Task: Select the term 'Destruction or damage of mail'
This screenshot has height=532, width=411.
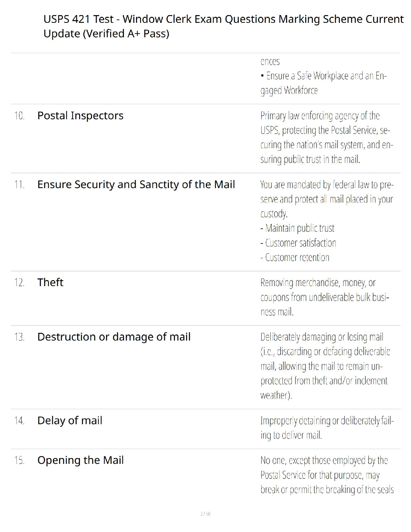Action: pos(114,337)
